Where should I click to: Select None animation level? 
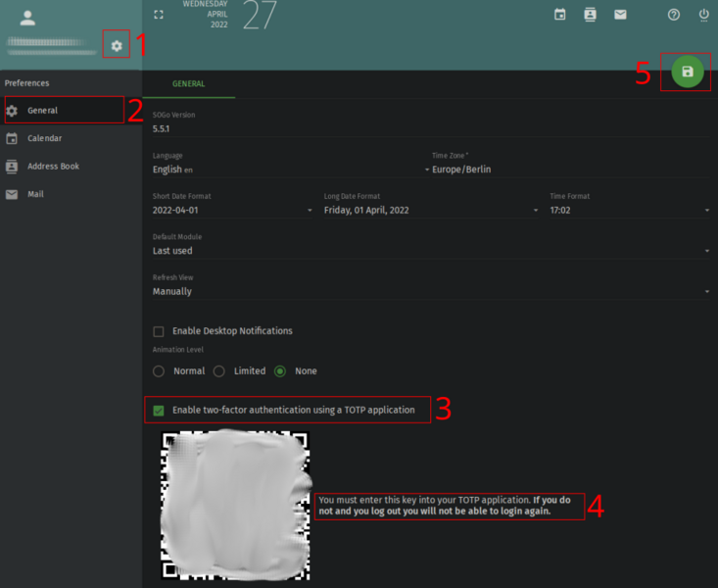pos(280,370)
